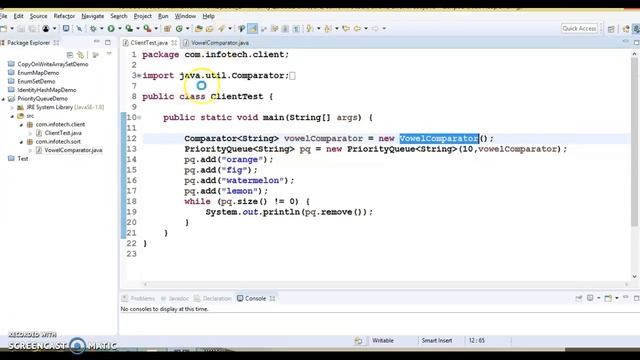Click Open Perspective icon near Quick Access
The width and height of the screenshot is (640, 360).
(611, 29)
